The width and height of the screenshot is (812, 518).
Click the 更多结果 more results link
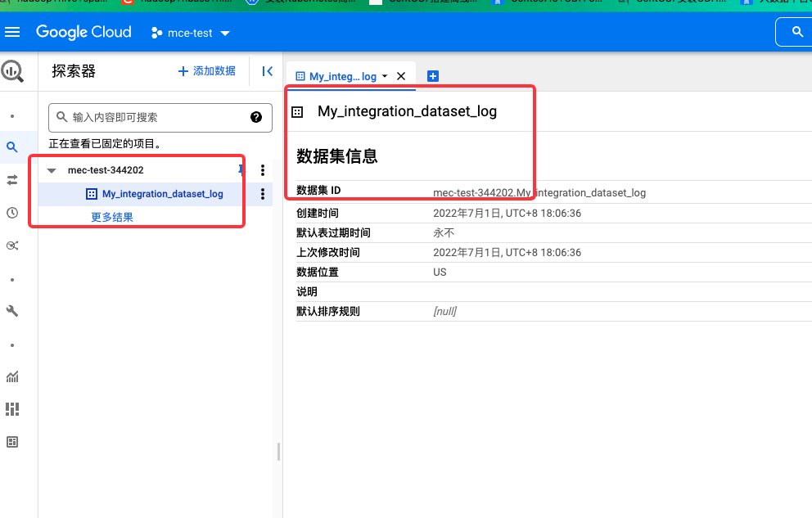[112, 218]
